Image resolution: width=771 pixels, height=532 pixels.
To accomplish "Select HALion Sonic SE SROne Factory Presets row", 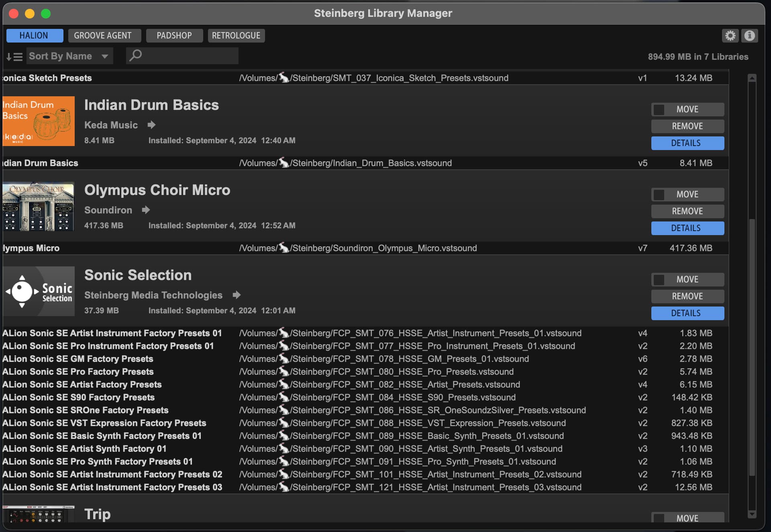I will point(365,410).
